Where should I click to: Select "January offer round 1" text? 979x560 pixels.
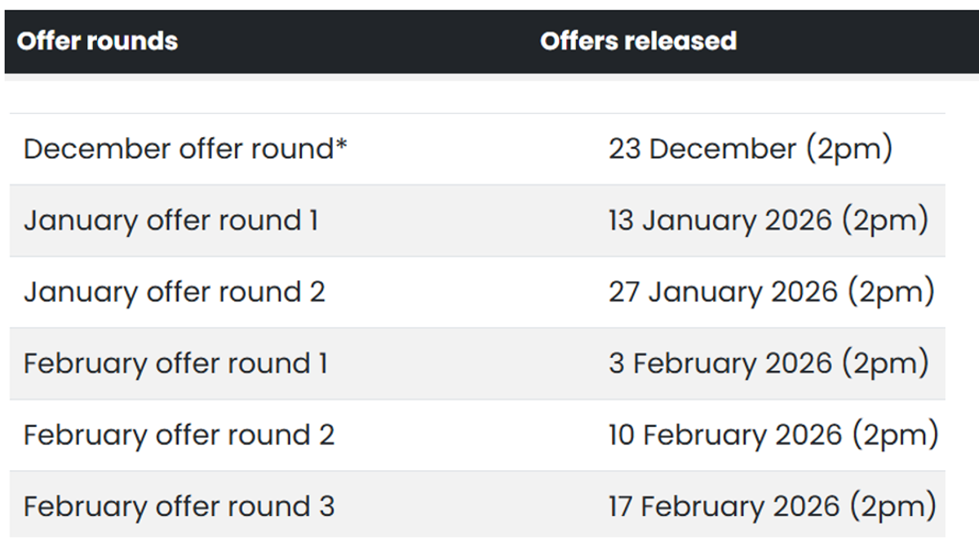click(x=171, y=221)
